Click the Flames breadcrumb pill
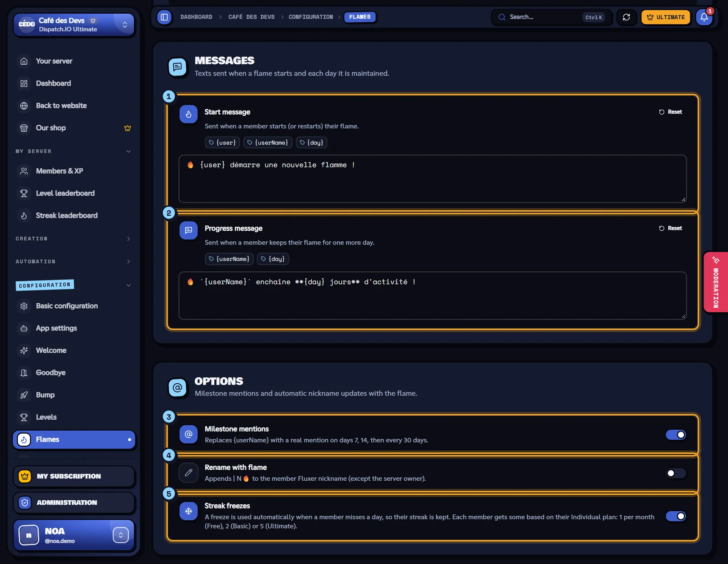The image size is (728, 564). coord(360,17)
